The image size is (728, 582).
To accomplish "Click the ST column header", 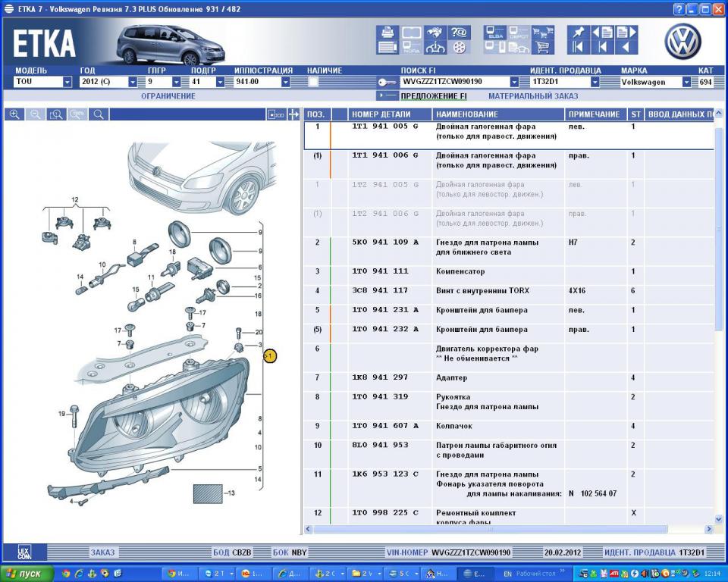I will click(635, 114).
